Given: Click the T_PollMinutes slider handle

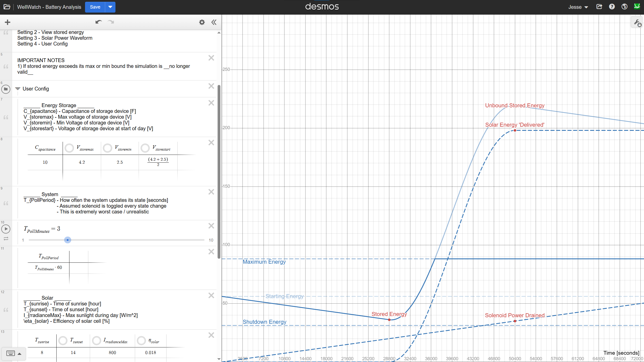Looking at the screenshot, I should (67, 240).
